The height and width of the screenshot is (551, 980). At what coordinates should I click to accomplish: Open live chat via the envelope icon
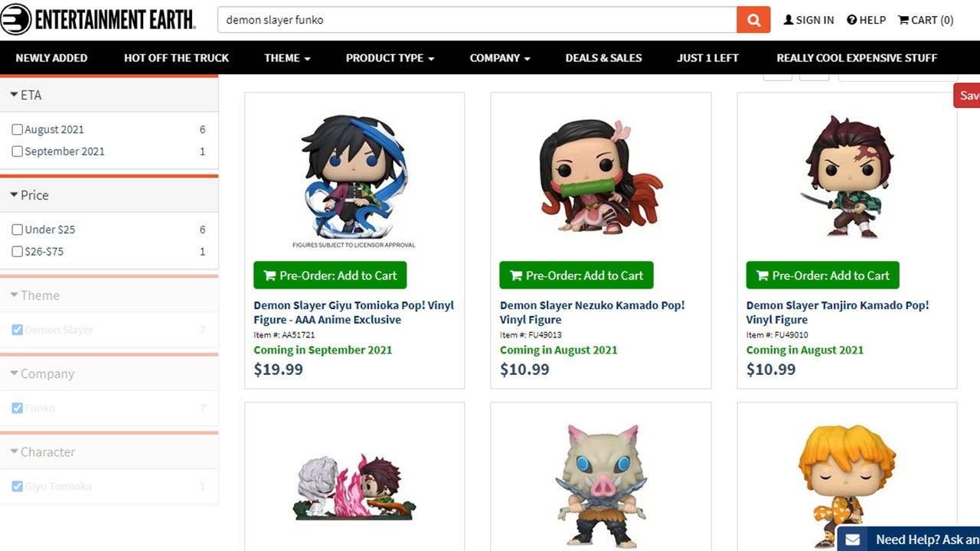[x=854, y=540]
